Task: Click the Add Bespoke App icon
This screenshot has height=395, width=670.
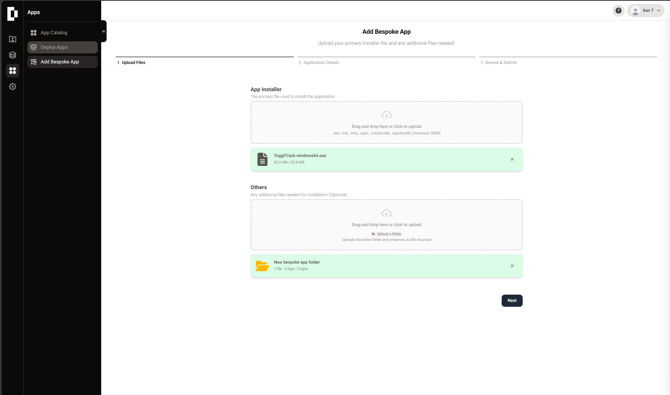Action: pyautogui.click(x=34, y=62)
